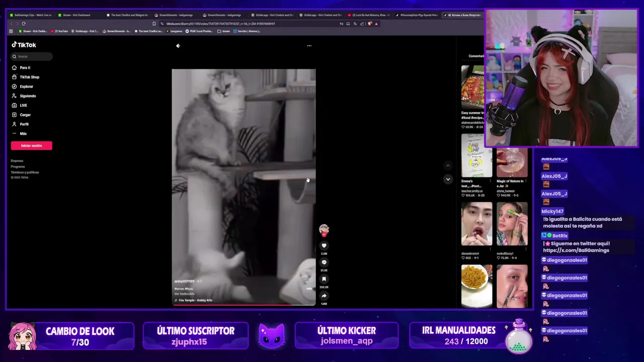This screenshot has width=644, height=362.
Task: Open LIVE section in sidebar
Action: point(19,105)
